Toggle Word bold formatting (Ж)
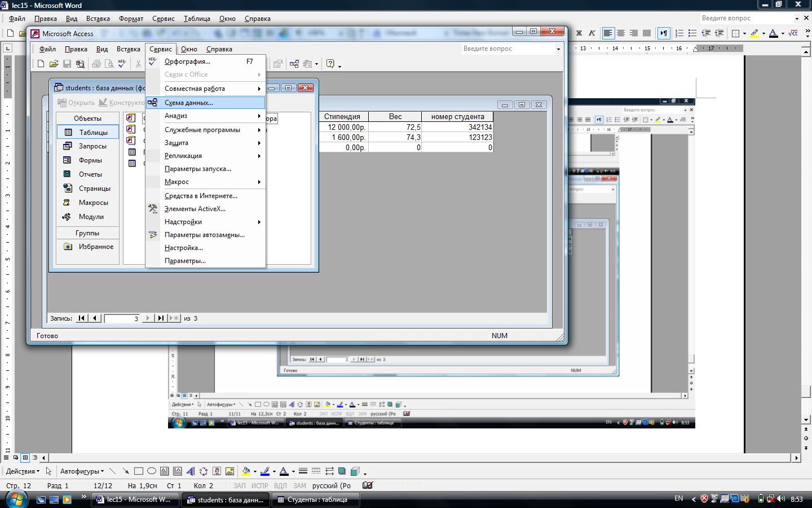This screenshot has height=508, width=812. point(579,33)
